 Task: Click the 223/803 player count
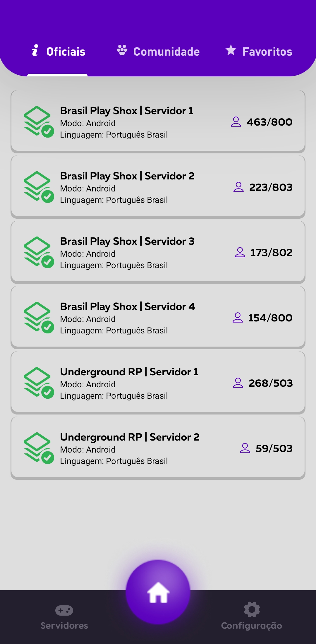click(x=271, y=187)
